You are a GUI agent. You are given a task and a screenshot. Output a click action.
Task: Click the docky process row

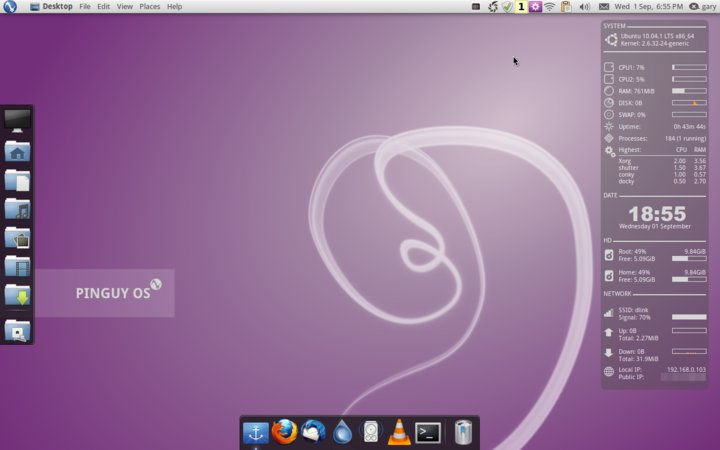click(662, 181)
